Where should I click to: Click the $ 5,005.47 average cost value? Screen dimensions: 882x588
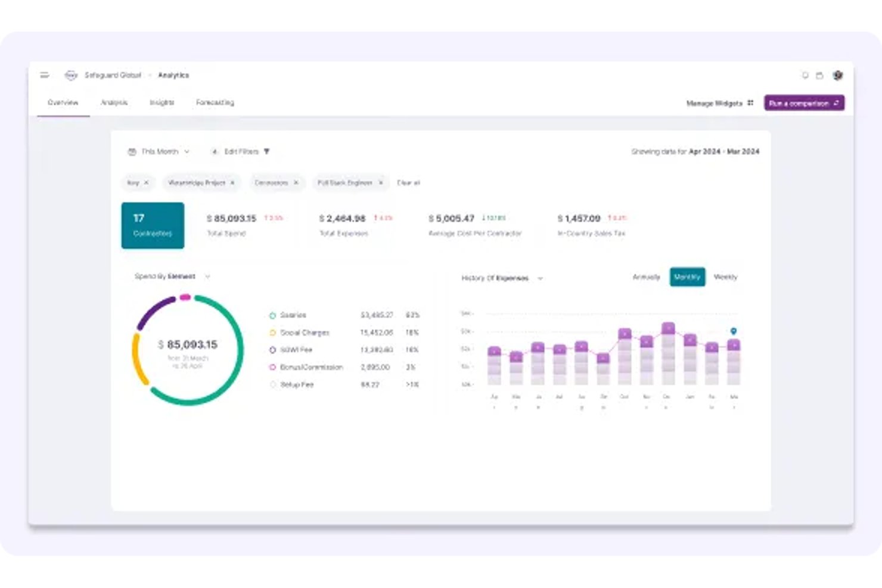click(x=451, y=219)
